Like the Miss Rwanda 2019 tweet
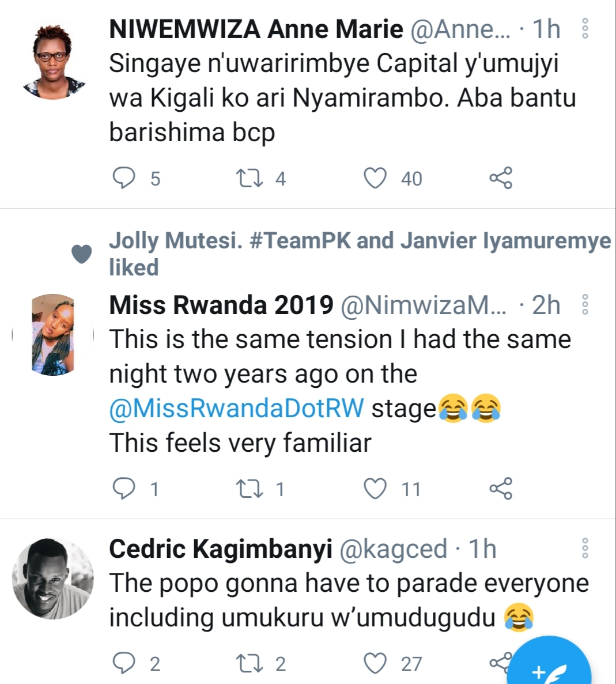 375,489
